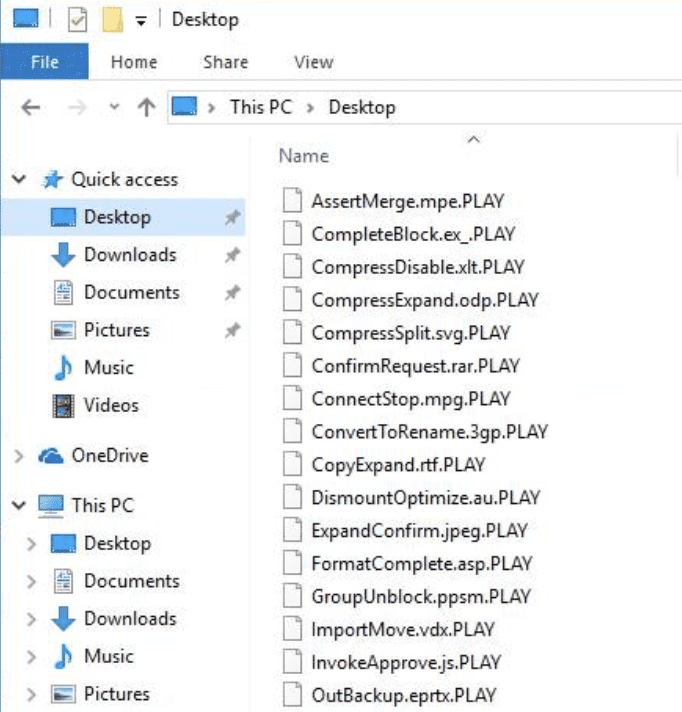
Task: Collapse the Quick access tree section
Action: click(x=18, y=180)
